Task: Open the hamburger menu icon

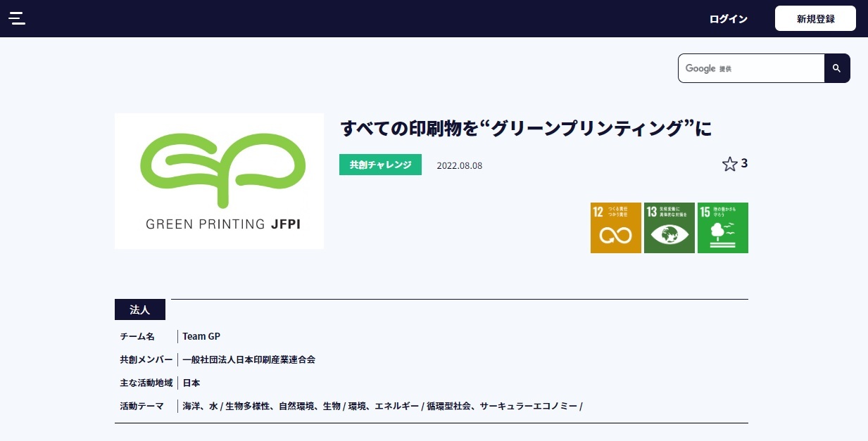Action: [x=17, y=18]
